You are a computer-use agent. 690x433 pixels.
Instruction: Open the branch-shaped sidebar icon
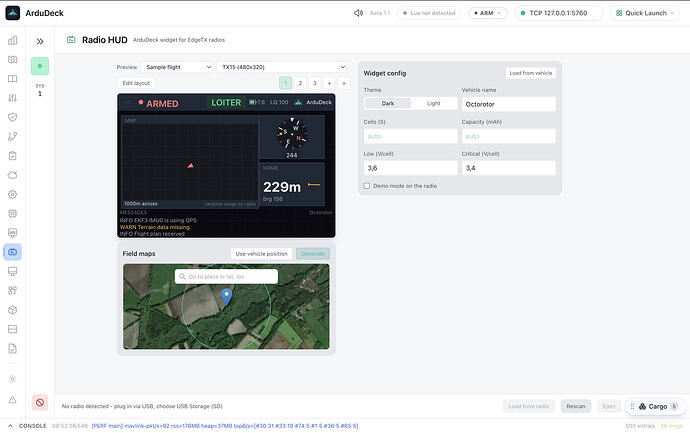tap(12, 136)
